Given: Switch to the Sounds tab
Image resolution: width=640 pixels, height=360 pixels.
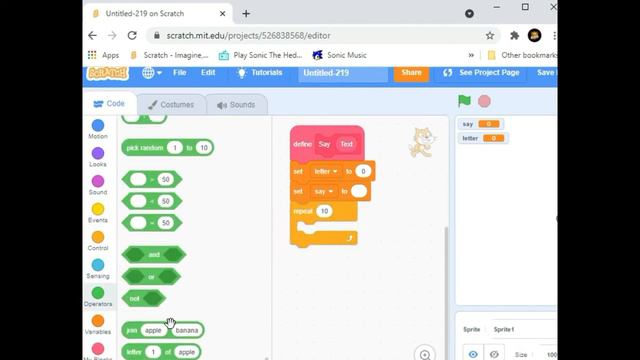Looking at the screenshot, I should click(236, 105).
